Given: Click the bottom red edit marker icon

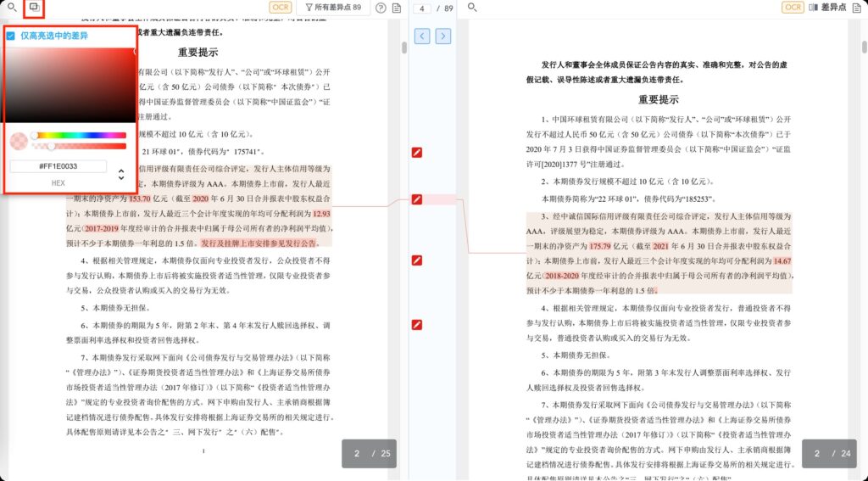Looking at the screenshot, I should (x=416, y=325).
